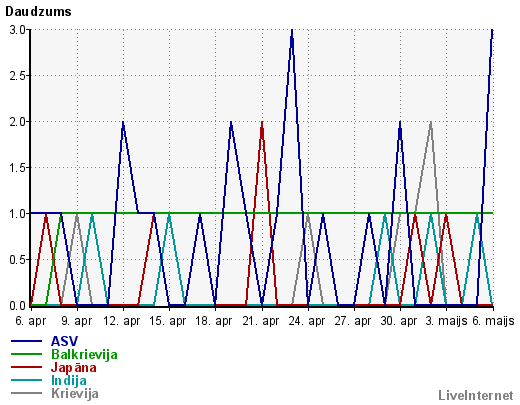Click the blue ASV legend line swatch

tap(27, 341)
